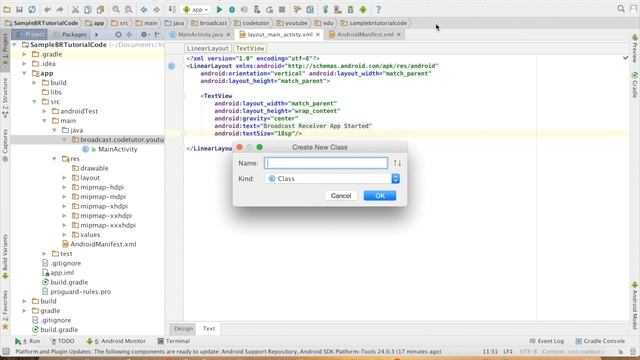640x360 pixels.
Task: Navigate forward with the right arrow icon
Action: pyautogui.click(x=156, y=9)
